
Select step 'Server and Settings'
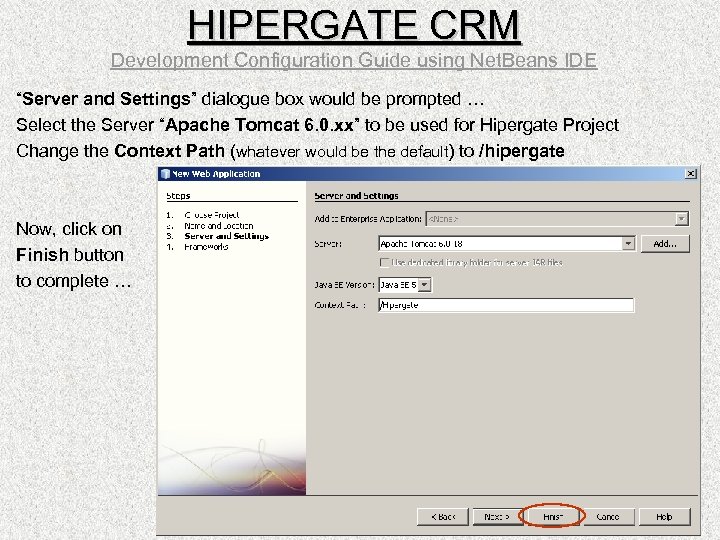(226, 236)
